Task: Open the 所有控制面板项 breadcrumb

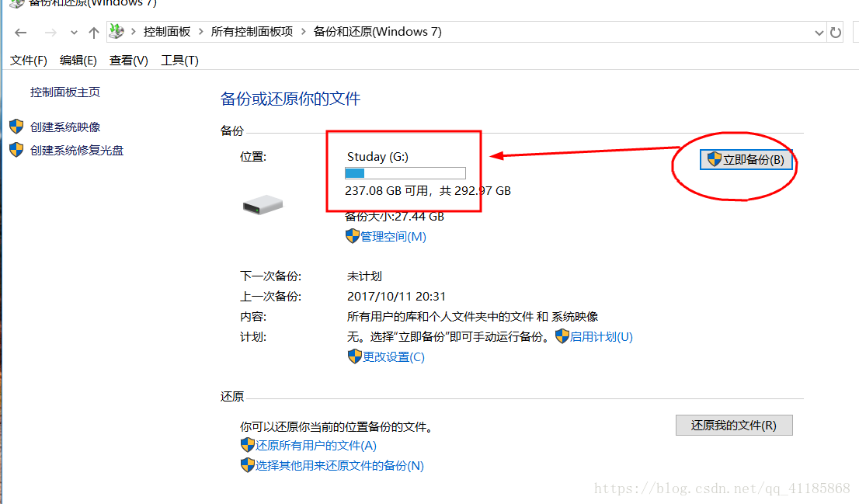Action: point(252,32)
